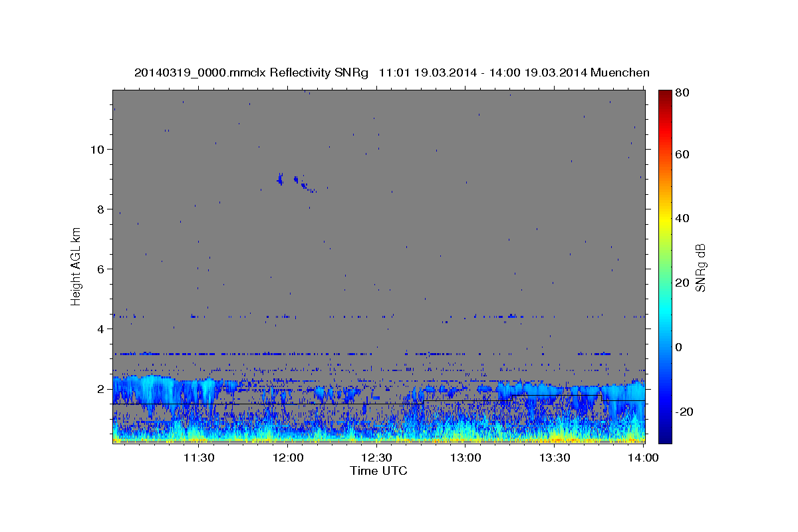The image size is (798, 532).
Task: Click the colorbar value label 80
Action: (682, 92)
